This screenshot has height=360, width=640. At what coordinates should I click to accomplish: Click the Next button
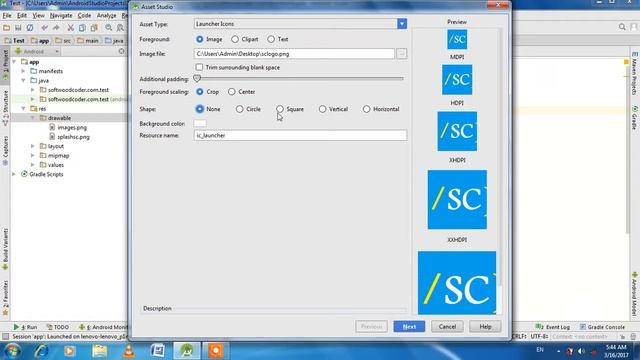tap(409, 327)
